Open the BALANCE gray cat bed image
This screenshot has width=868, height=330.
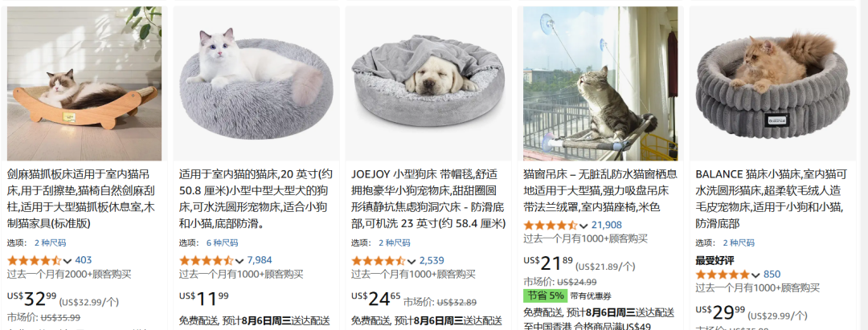[x=773, y=84]
